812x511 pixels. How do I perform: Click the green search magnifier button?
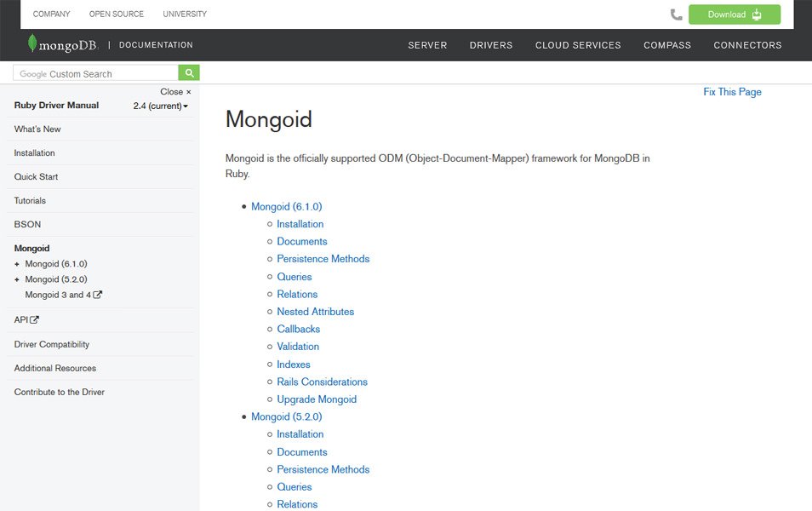[189, 73]
